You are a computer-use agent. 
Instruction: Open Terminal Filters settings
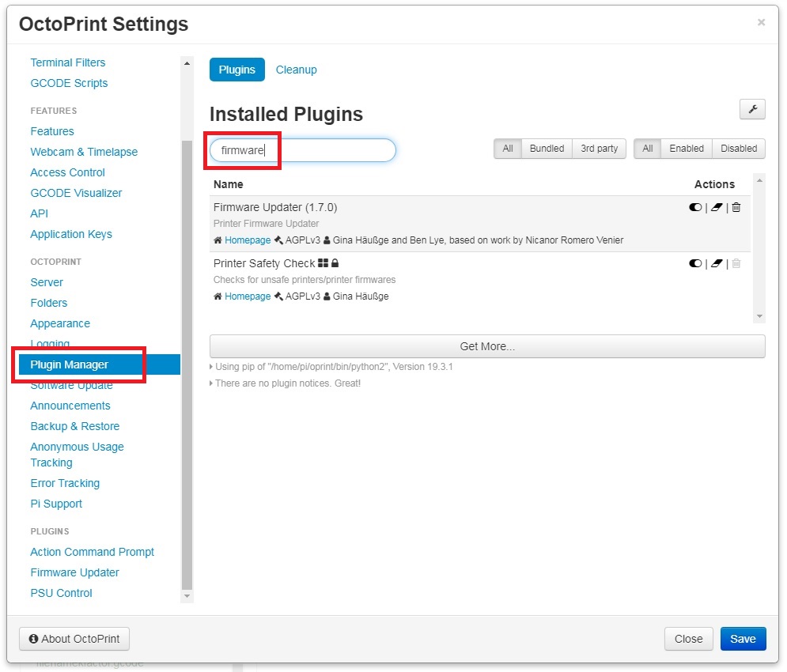[68, 62]
